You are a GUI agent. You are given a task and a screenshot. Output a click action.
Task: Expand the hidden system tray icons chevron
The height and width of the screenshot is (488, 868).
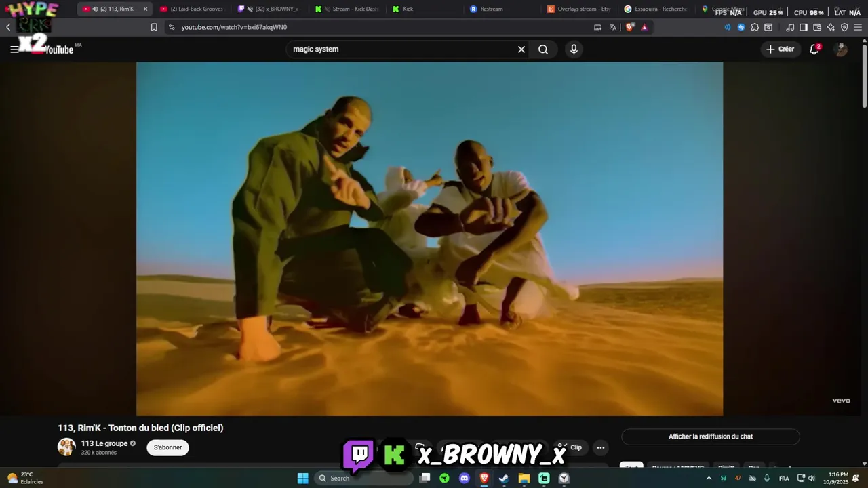tap(709, 478)
